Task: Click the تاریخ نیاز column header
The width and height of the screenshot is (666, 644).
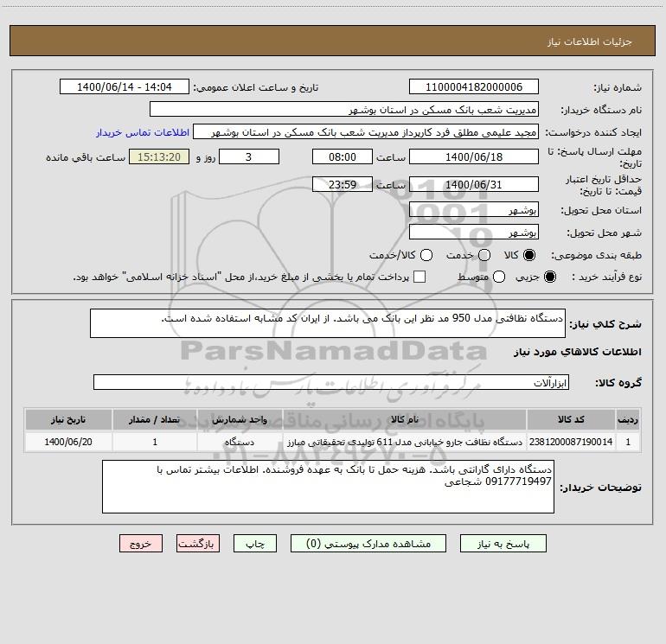Action: pos(68,419)
